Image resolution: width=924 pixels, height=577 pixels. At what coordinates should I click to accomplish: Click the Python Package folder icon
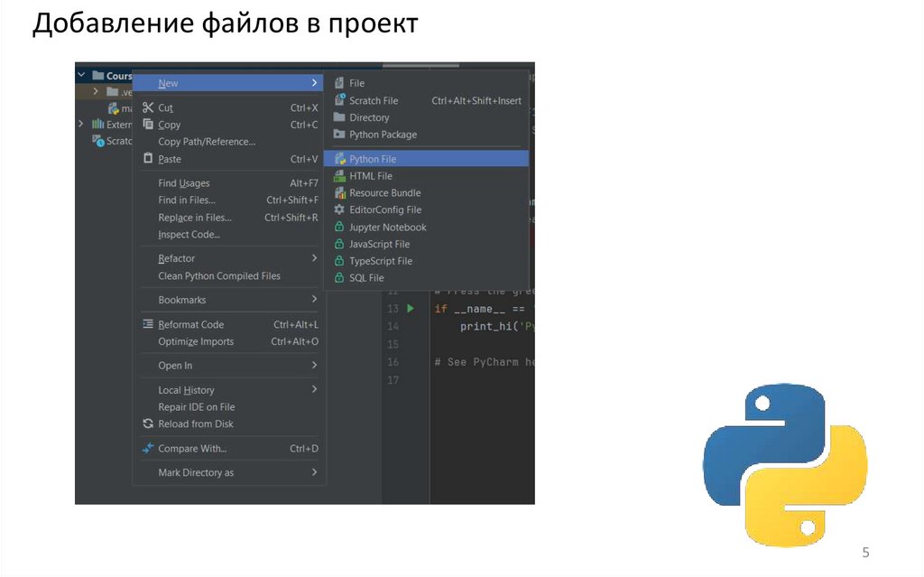pos(339,134)
